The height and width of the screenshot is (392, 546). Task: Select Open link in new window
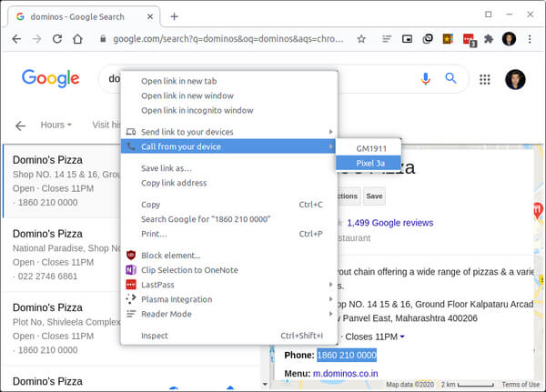click(229, 95)
